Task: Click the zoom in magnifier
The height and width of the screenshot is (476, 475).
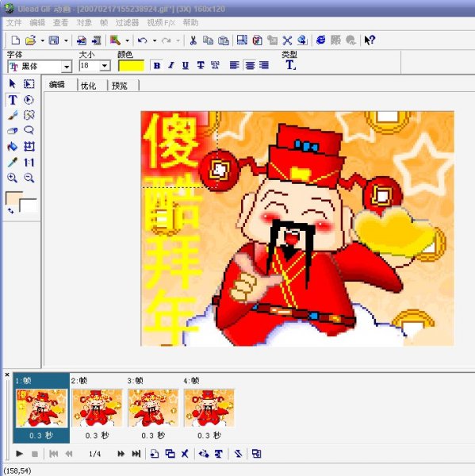Action: pyautogui.click(x=12, y=178)
